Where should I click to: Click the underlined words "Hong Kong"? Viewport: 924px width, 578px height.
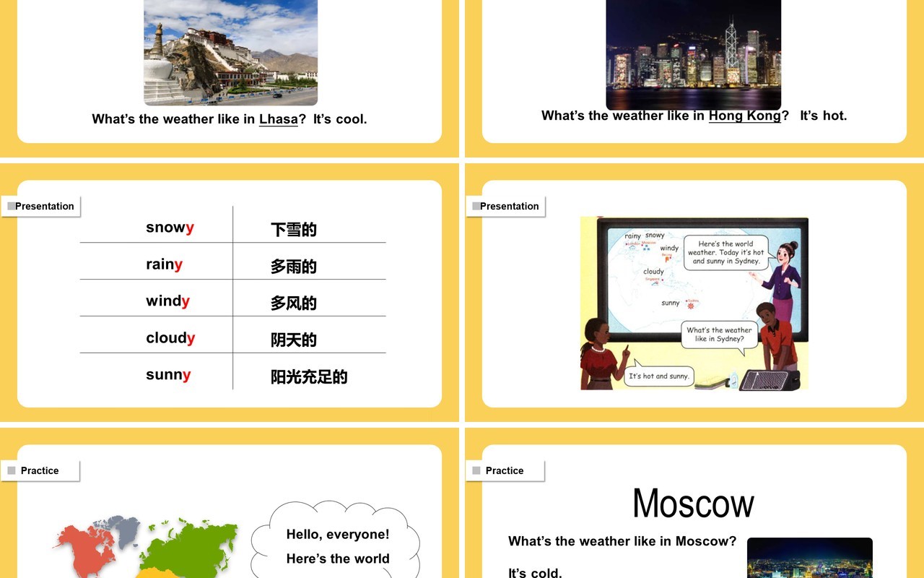coord(745,116)
